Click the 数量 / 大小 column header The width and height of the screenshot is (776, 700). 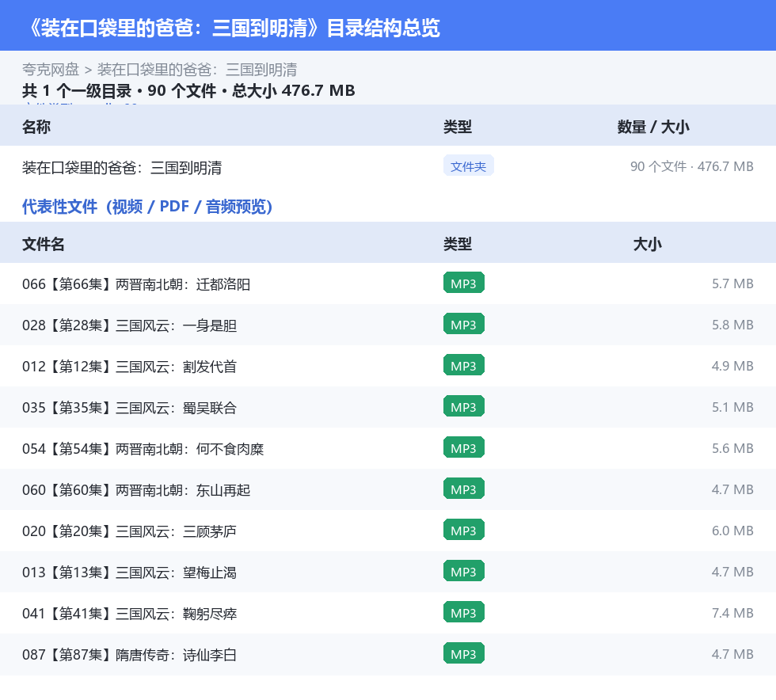click(x=652, y=127)
